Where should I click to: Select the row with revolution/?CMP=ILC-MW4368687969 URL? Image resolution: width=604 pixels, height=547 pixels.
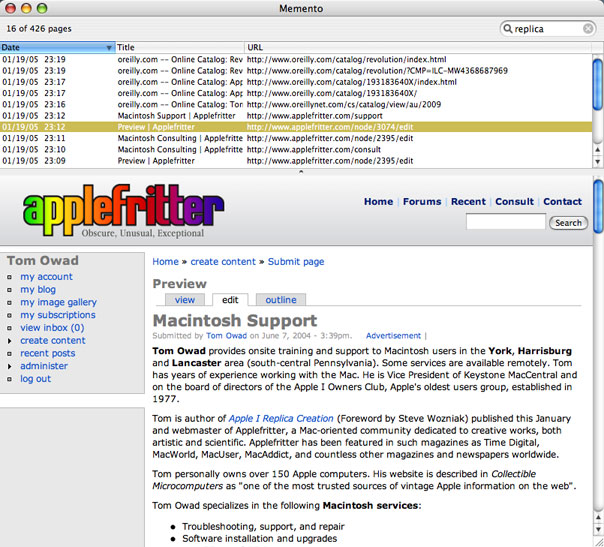[296, 70]
